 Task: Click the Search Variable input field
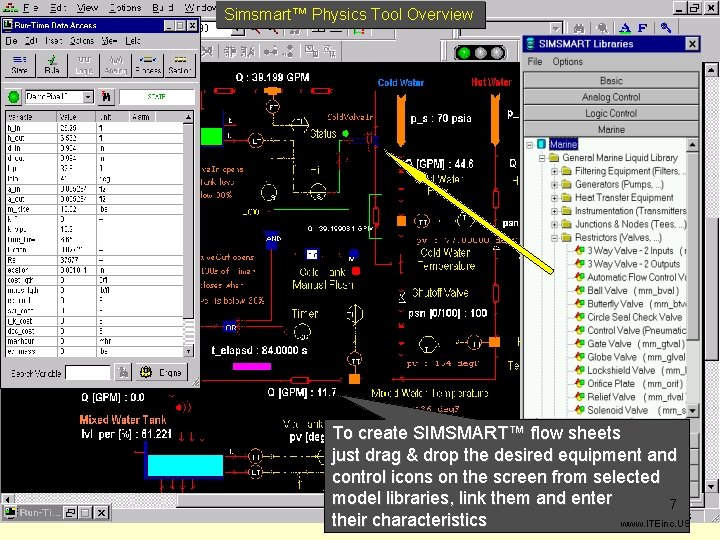coord(88,372)
